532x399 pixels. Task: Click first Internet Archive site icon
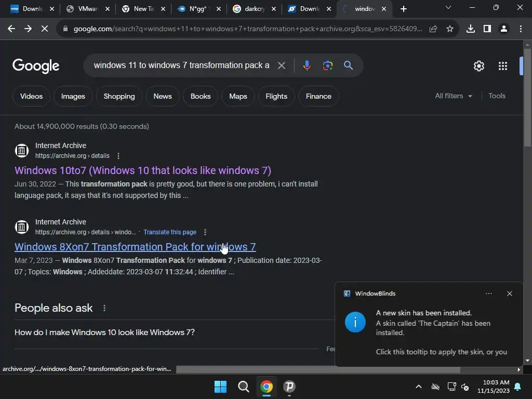click(22, 150)
